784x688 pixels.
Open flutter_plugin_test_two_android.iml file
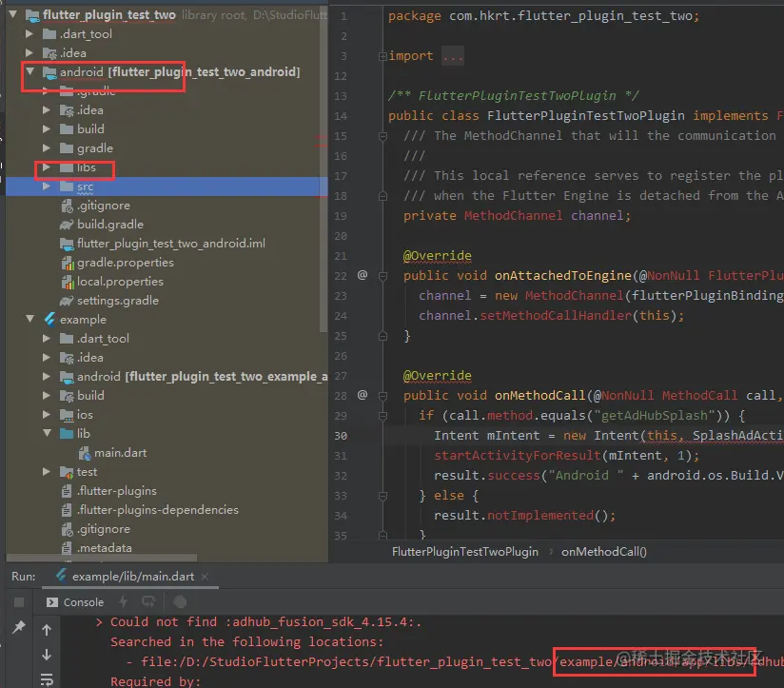click(171, 243)
